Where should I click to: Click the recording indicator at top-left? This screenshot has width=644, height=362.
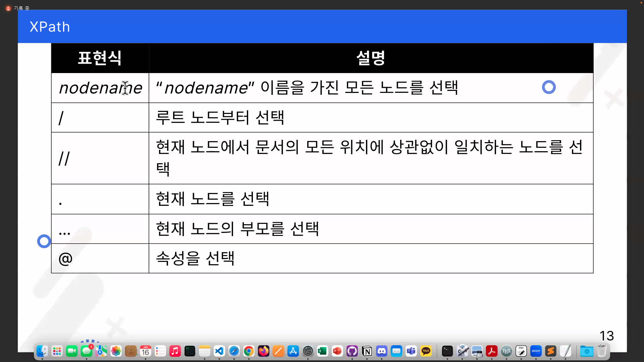coord(8,8)
